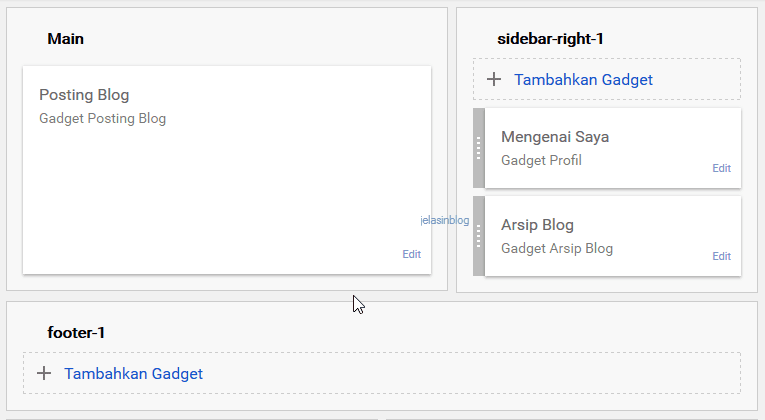Click drag handle of Arsip Blog gadget
The image size is (765, 420).
pyautogui.click(x=478, y=236)
